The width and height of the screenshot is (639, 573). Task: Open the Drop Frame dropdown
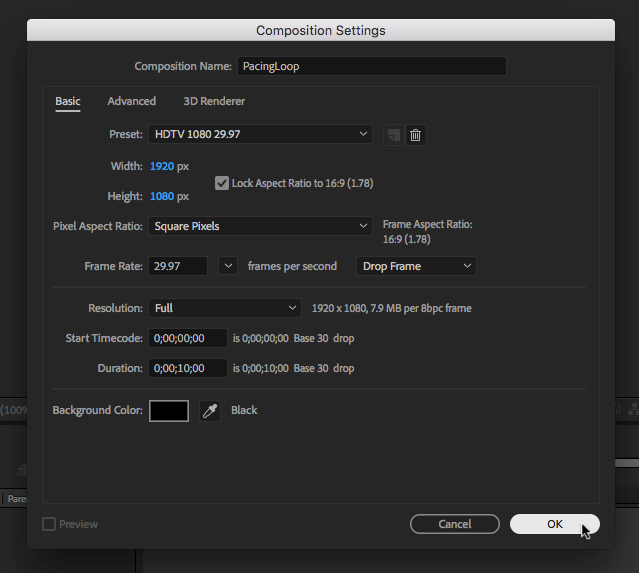pyautogui.click(x=416, y=266)
